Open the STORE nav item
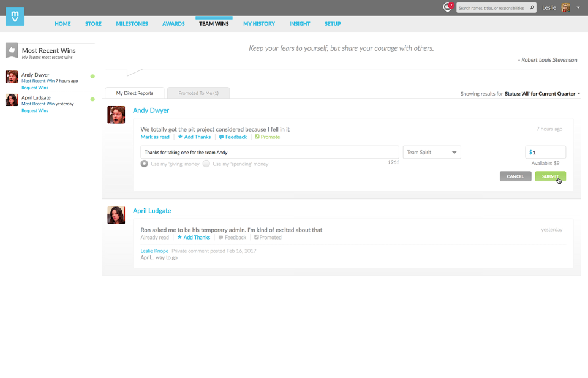 click(x=93, y=24)
